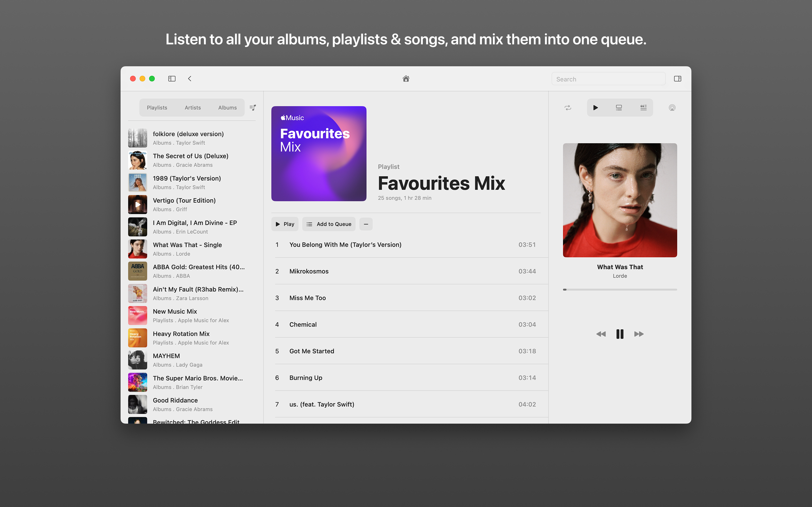Screen dimensions: 812x507
Task: Skip to the next track
Action: pyautogui.click(x=639, y=334)
